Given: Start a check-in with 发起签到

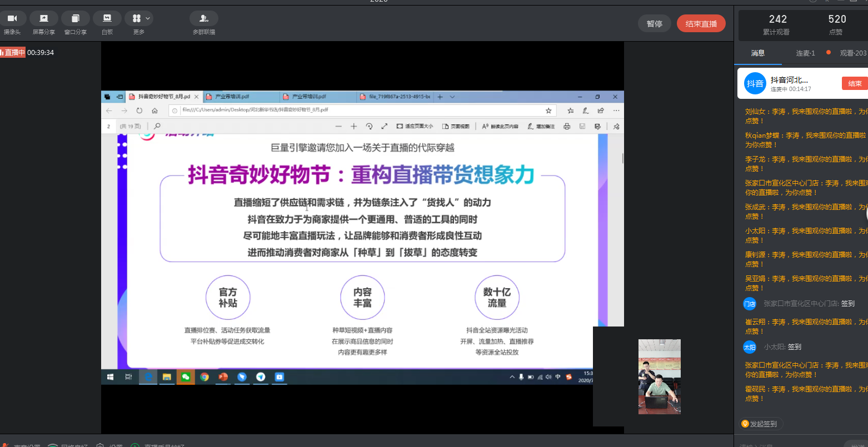Looking at the screenshot, I should 760,424.
